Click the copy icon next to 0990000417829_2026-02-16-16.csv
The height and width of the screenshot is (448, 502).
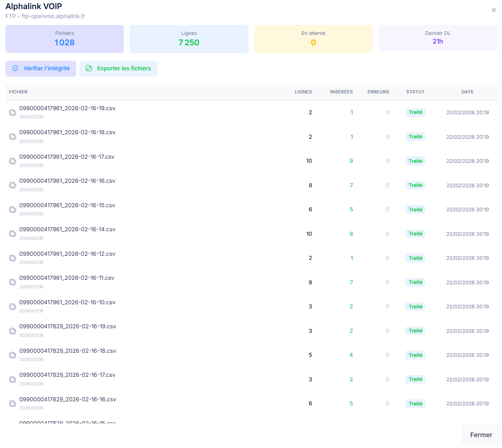[12, 404]
